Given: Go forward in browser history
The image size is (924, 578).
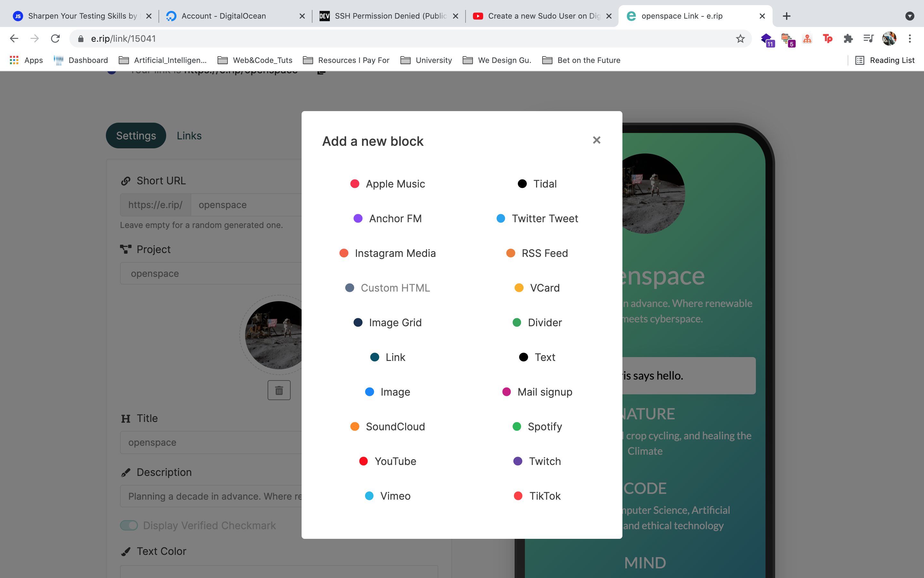Looking at the screenshot, I should point(35,39).
